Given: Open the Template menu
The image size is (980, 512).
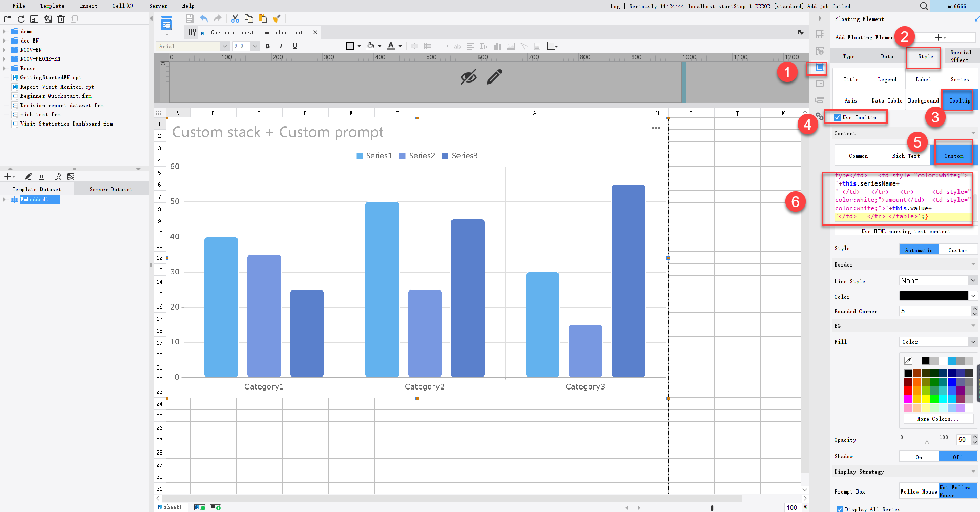Looking at the screenshot, I should click(x=52, y=6).
